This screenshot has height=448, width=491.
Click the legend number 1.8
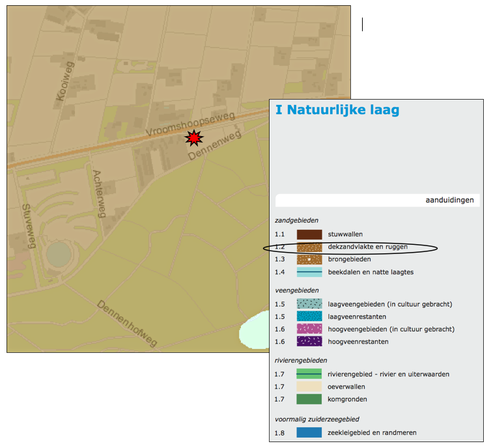[x=279, y=433]
